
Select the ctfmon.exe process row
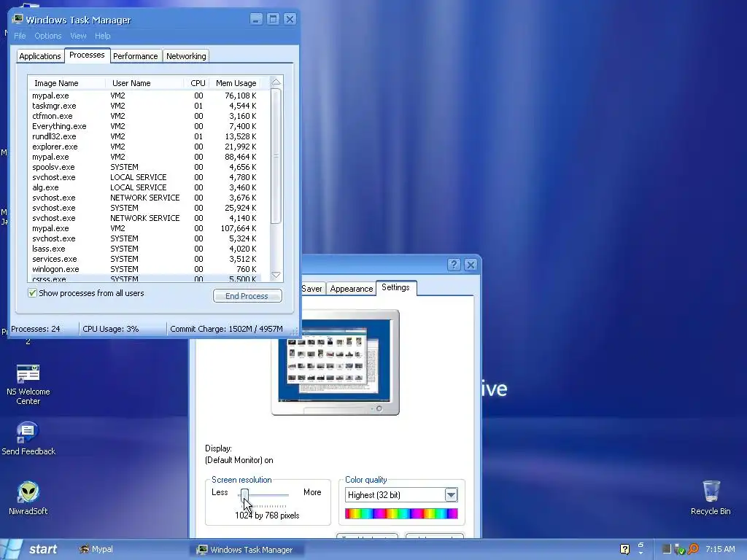tap(145, 116)
